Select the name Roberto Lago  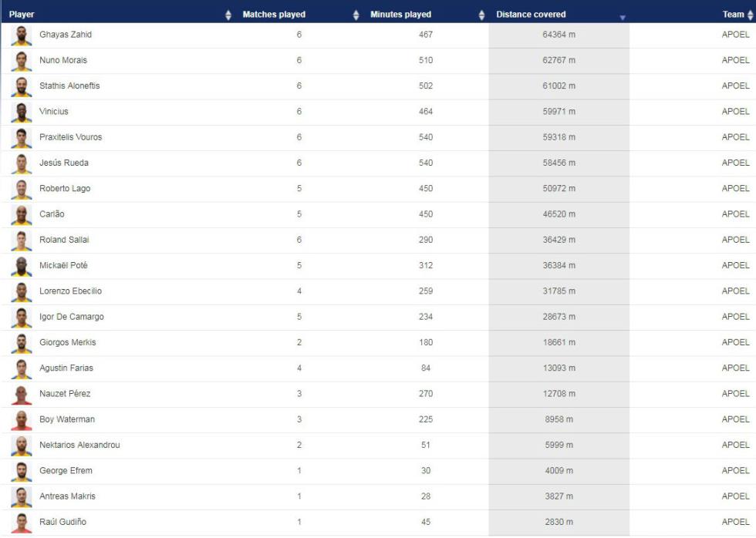(65, 188)
